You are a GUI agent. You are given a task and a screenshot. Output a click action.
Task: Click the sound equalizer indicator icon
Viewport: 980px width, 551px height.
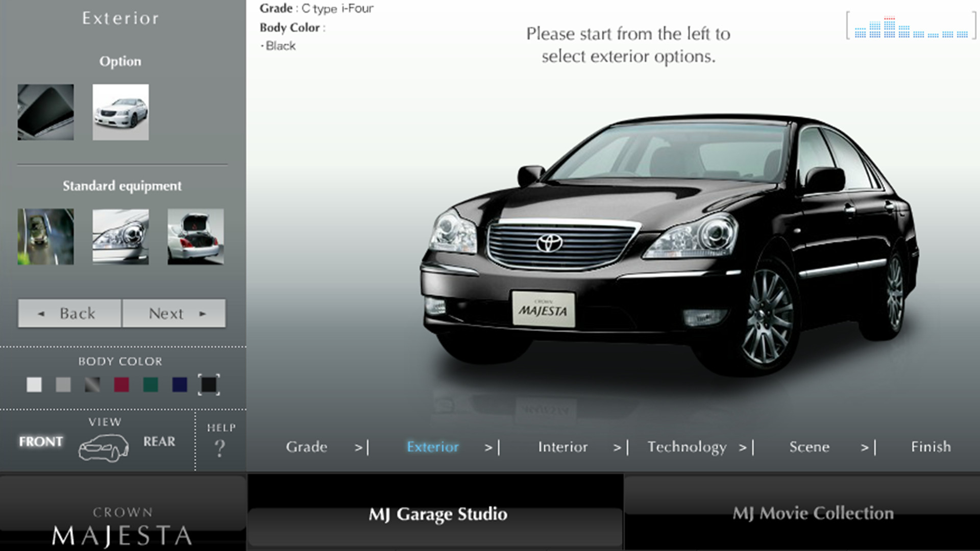click(911, 27)
